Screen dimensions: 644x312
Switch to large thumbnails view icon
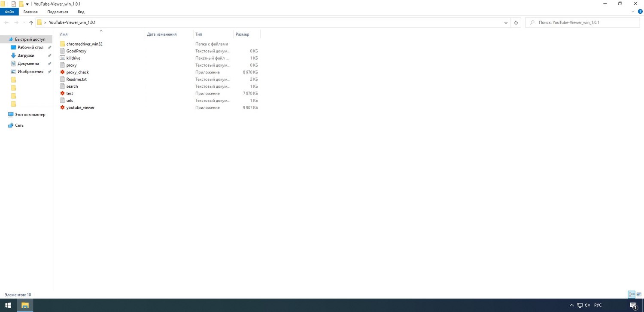click(x=639, y=294)
